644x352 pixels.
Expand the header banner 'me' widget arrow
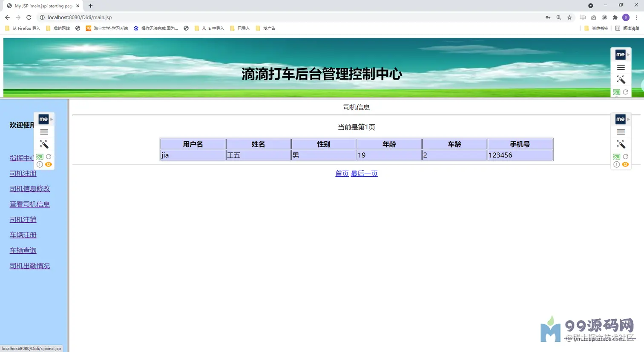tap(628, 54)
